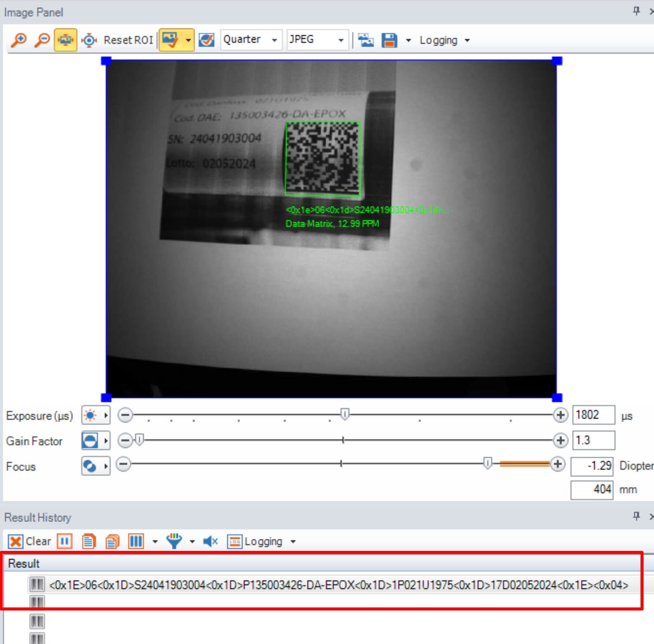Click the save image floppy disk icon
This screenshot has height=644, width=654.
click(x=389, y=40)
